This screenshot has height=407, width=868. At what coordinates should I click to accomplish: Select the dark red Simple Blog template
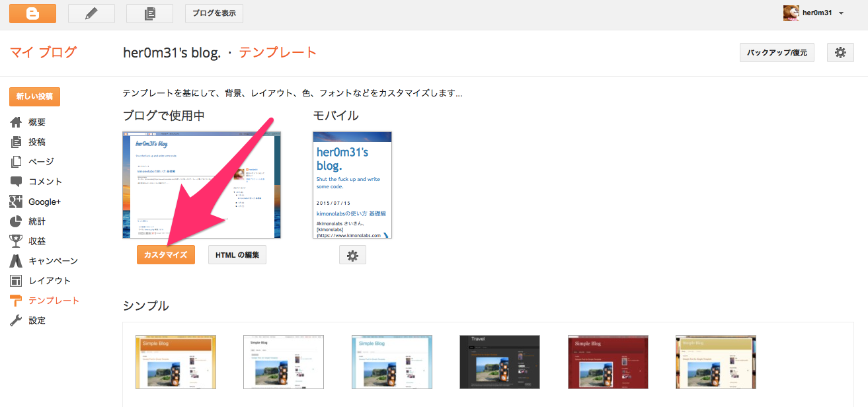click(608, 362)
